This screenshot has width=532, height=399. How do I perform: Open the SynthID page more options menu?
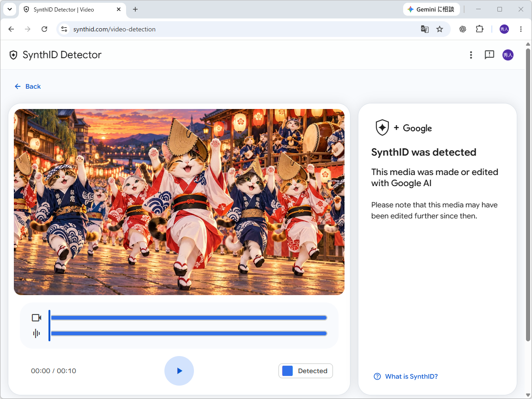tap(471, 55)
